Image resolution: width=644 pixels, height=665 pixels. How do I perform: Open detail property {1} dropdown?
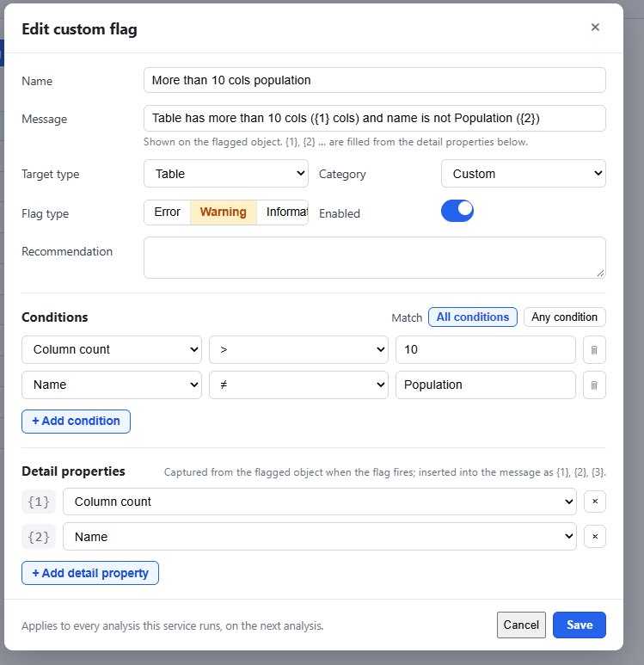pos(320,502)
